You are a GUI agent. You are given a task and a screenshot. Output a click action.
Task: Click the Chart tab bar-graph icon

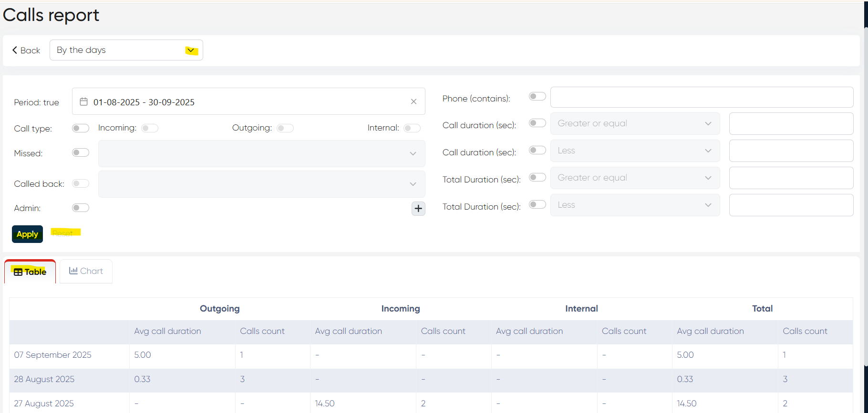[x=73, y=271]
